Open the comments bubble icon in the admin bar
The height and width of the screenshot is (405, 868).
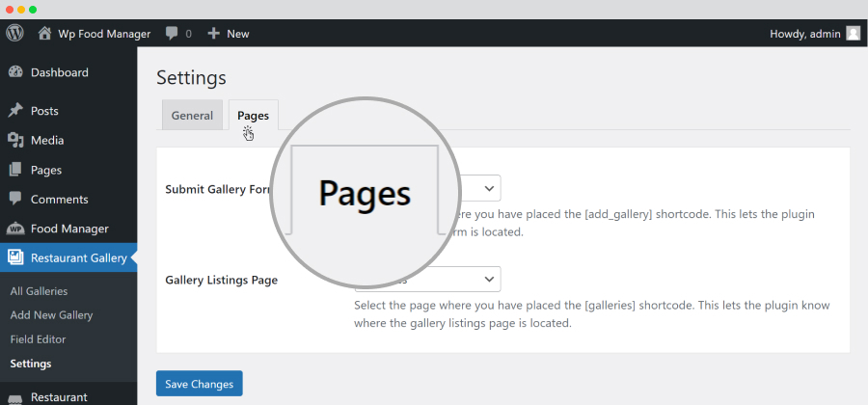[x=172, y=34]
